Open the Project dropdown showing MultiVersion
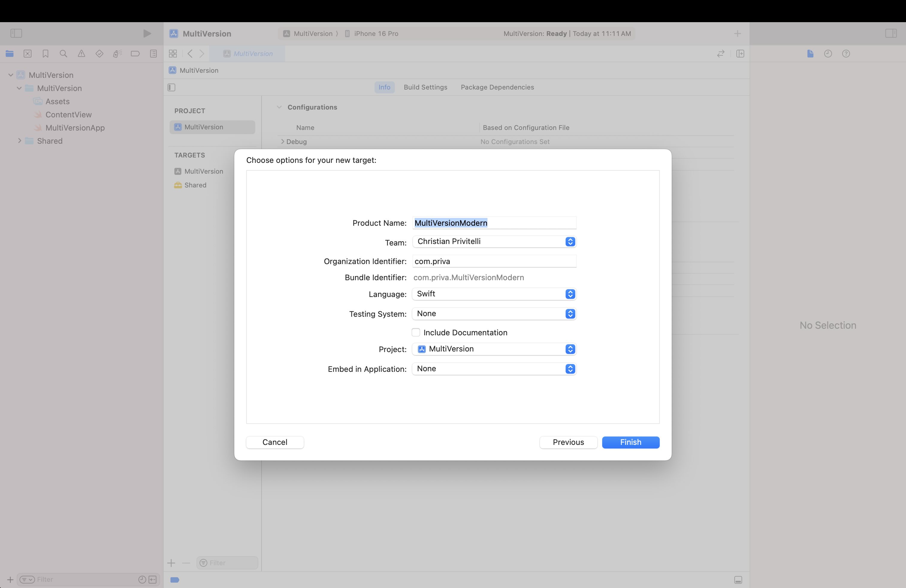Viewport: 906px width, 588px height. 494,349
